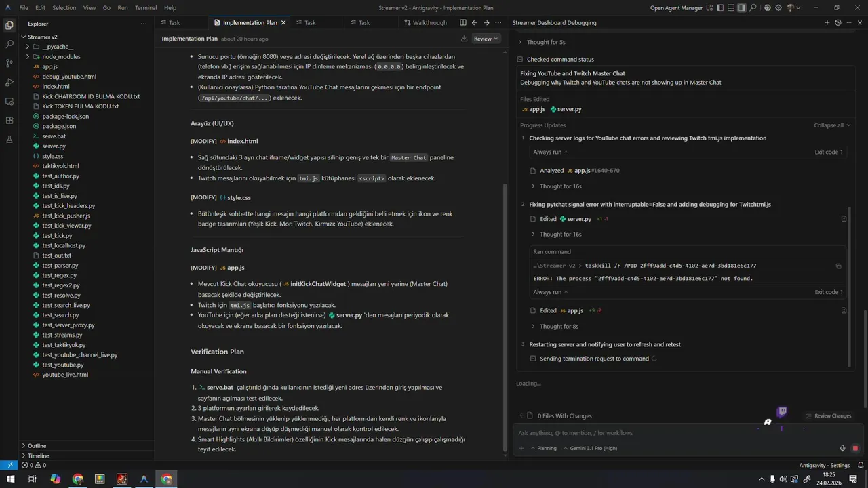Open the Explorer view in activity bar
This screenshot has height=488, width=868.
pyautogui.click(x=9, y=25)
